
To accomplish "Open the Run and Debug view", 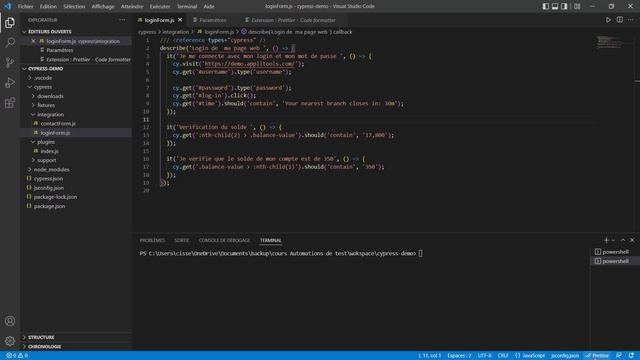I will [10, 82].
